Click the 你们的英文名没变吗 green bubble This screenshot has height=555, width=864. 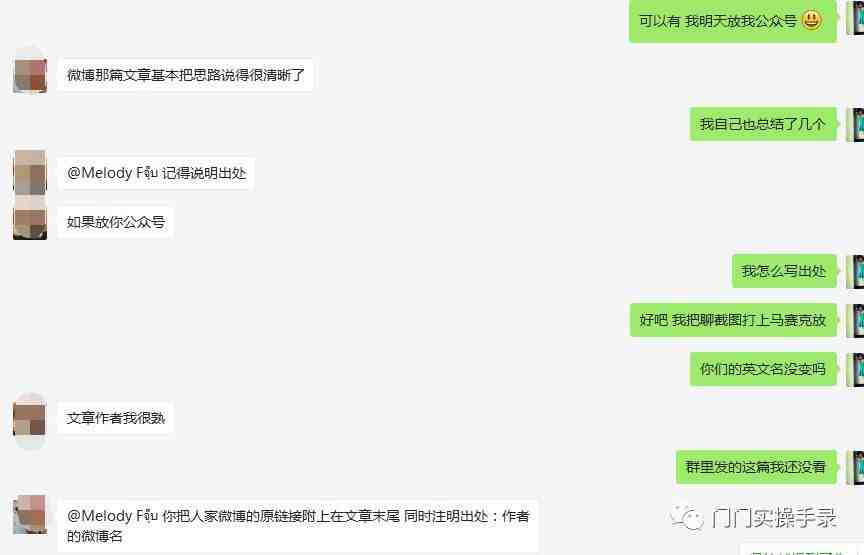[x=763, y=369]
